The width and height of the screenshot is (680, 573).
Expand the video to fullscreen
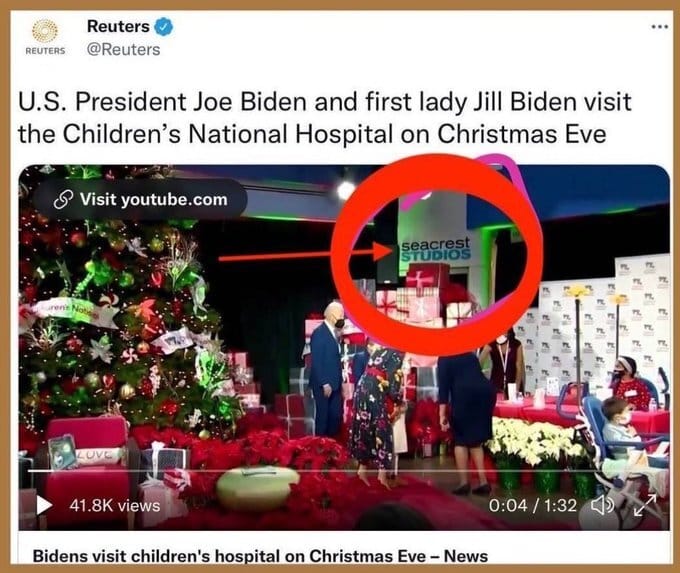pyautogui.click(x=645, y=506)
